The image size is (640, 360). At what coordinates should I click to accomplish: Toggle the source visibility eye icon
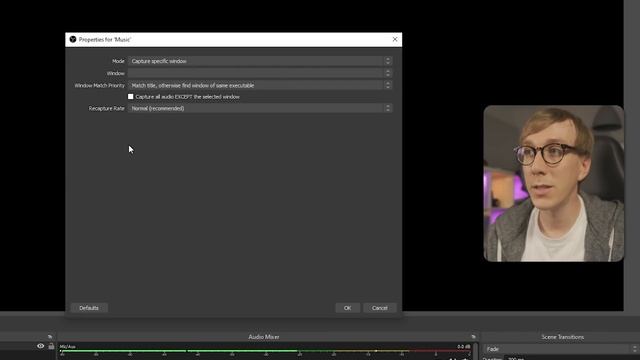(x=40, y=346)
